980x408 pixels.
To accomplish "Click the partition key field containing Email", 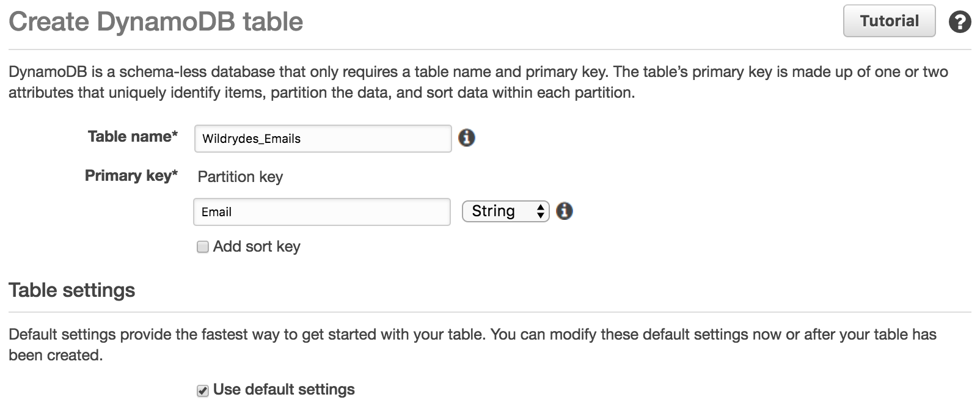I will (322, 212).
